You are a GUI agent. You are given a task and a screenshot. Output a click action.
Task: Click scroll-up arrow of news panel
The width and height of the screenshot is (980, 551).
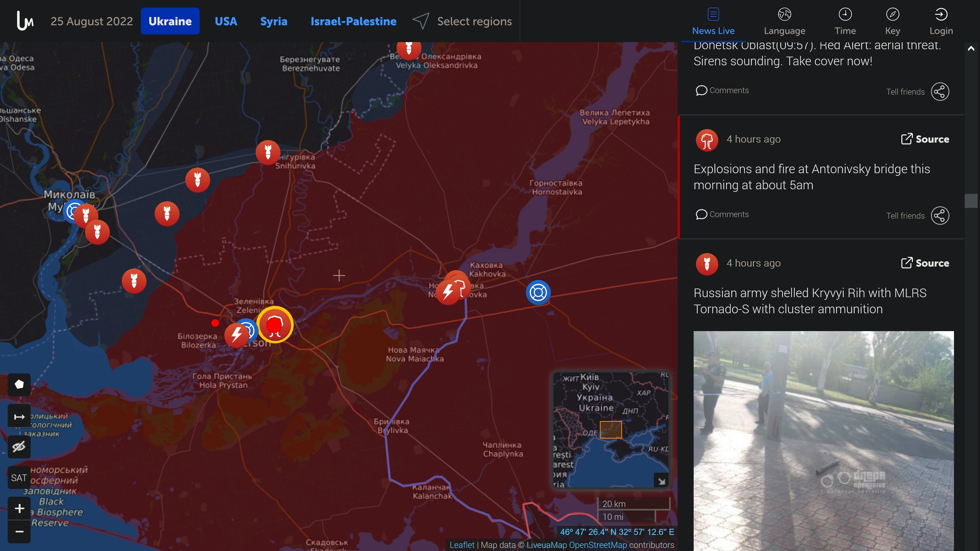[971, 48]
